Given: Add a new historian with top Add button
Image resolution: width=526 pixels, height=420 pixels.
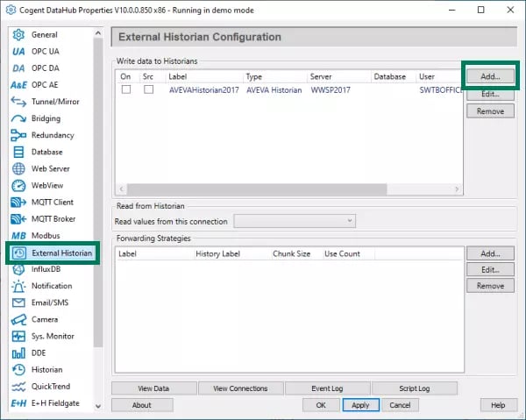Looking at the screenshot, I should pyautogui.click(x=490, y=76).
